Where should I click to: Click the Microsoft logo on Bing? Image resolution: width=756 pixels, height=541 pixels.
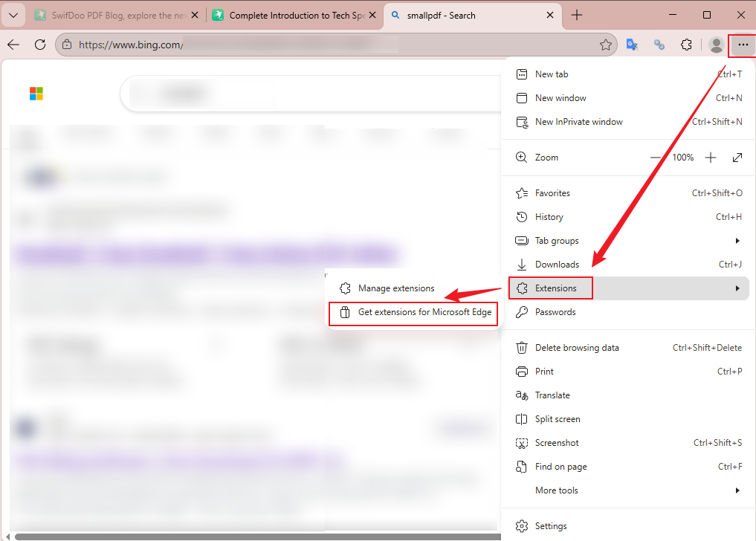36,94
